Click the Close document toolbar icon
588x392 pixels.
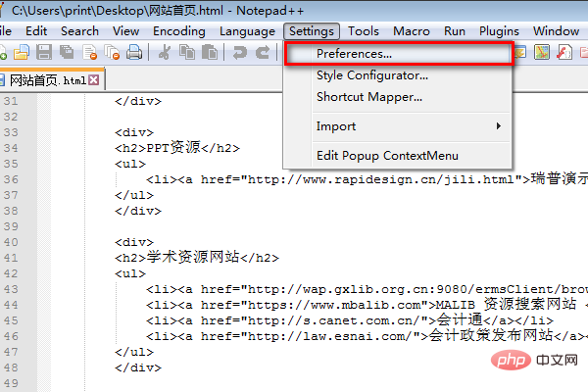[x=89, y=52]
